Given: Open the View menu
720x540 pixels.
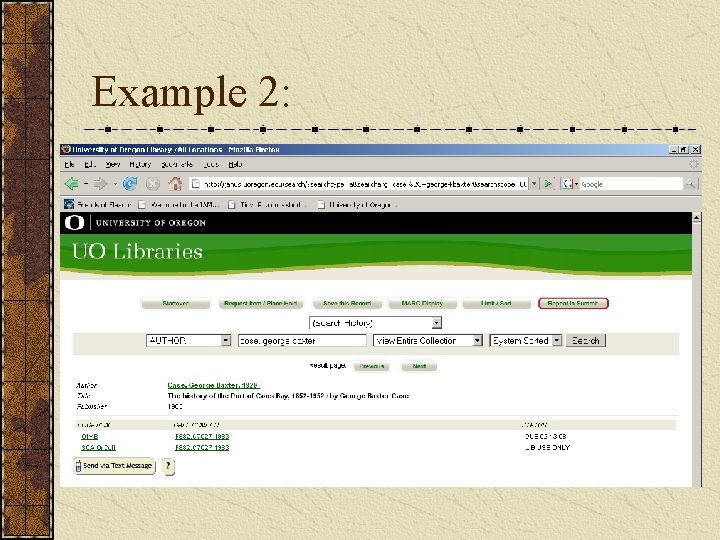Looking at the screenshot, I should (112, 164).
